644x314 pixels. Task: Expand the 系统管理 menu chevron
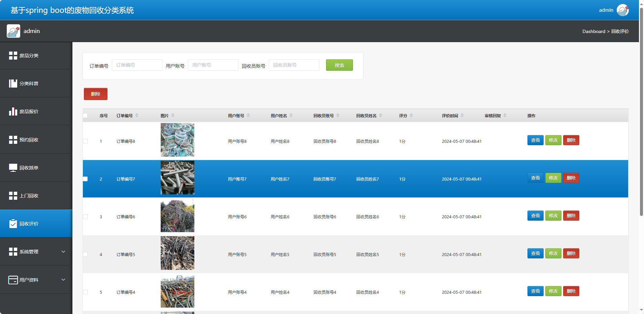point(63,252)
